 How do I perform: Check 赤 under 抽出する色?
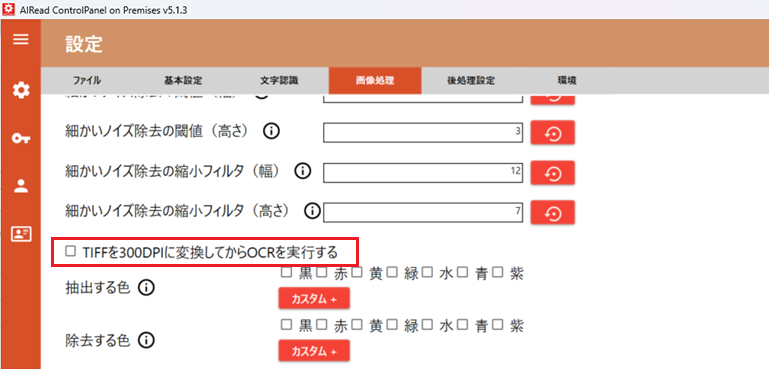coord(321,272)
